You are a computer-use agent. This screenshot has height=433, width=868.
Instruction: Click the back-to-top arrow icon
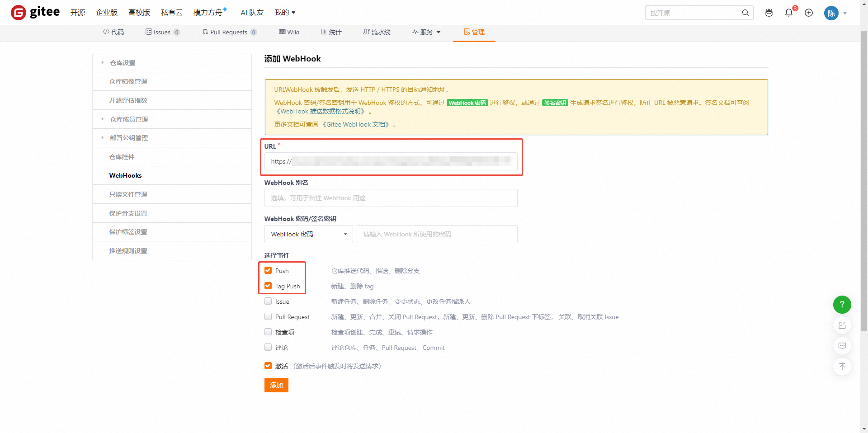[842, 367]
